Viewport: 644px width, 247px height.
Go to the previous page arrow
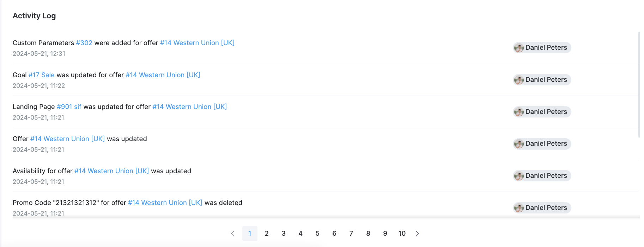233,234
